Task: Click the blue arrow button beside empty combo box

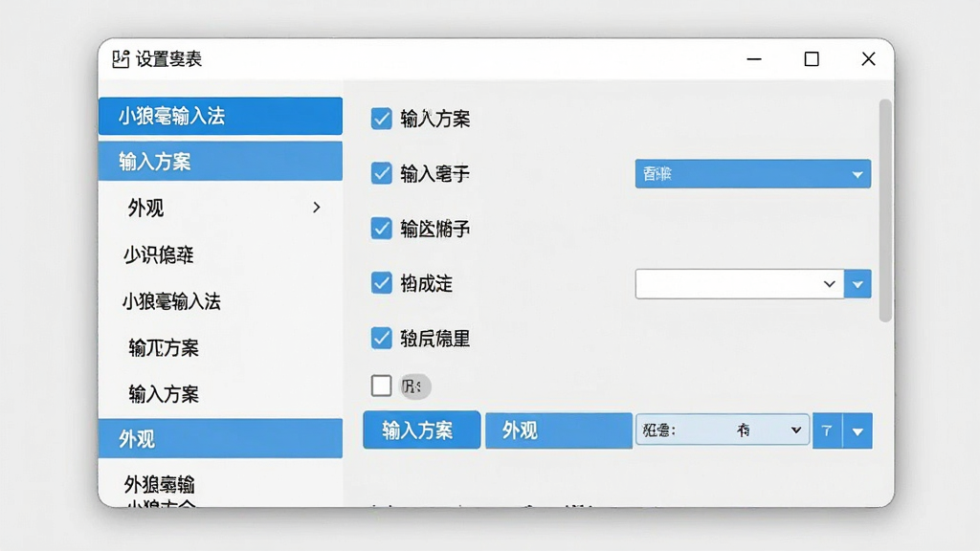Action: pos(857,284)
